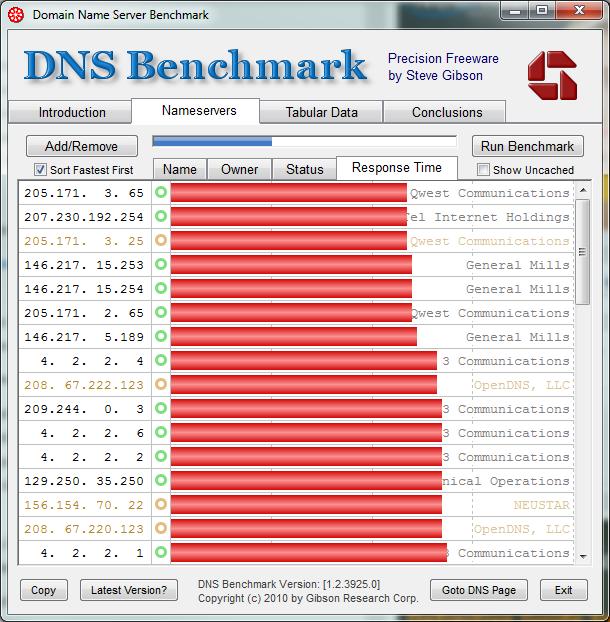The height and width of the screenshot is (622, 610).
Task: Maximize the Domain Name Server Benchmark window
Action: tap(542, 10)
